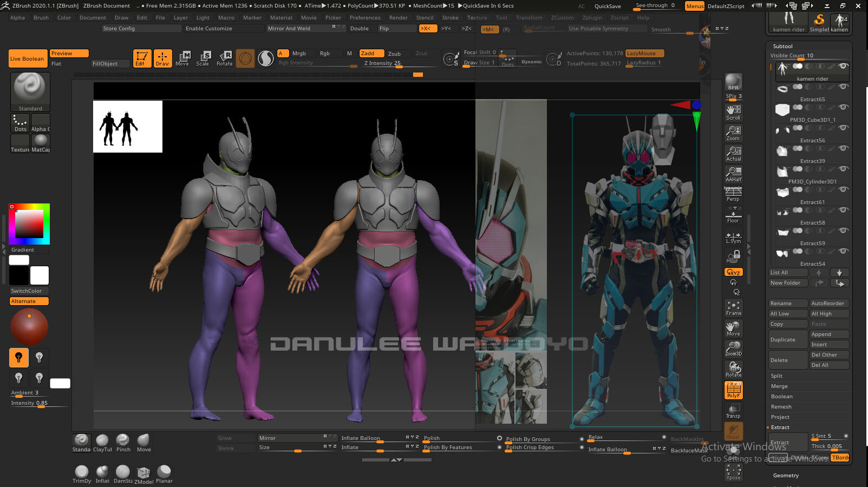
Task: Expand the Geometry section
Action: click(x=785, y=475)
